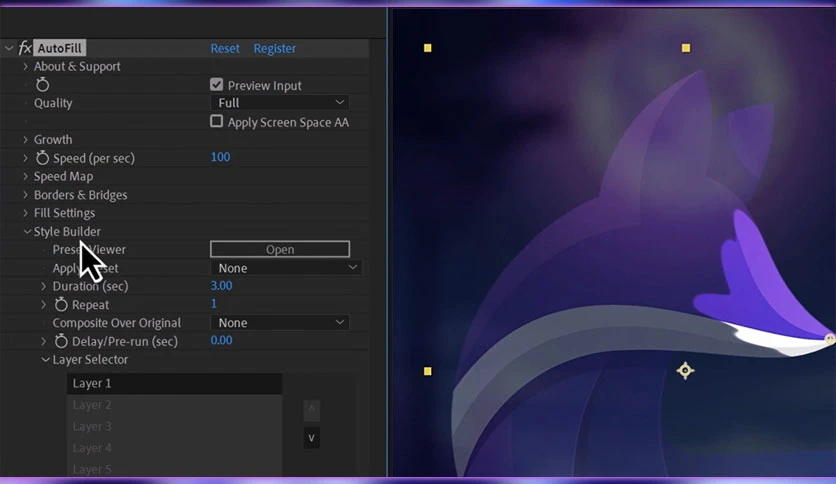Viewport: 836px width, 484px height.
Task: Toggle the Delay/Pre-run stopwatch
Action: tap(61, 341)
